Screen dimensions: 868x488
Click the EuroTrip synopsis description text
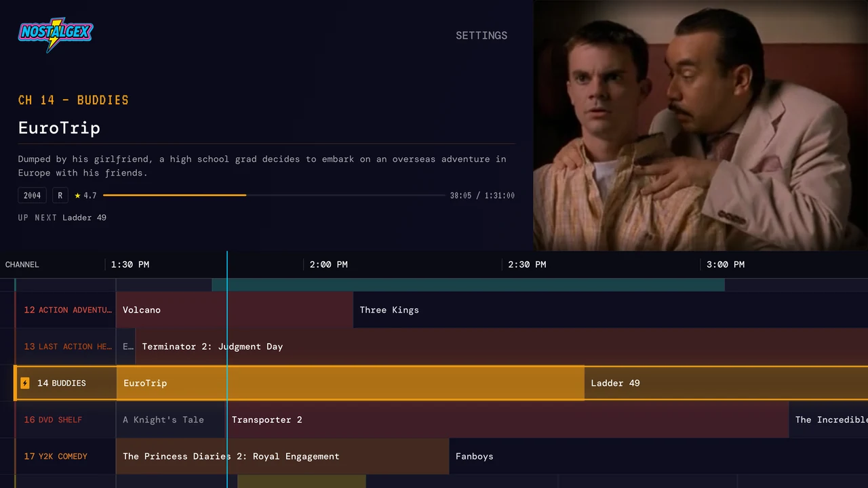(262, 166)
